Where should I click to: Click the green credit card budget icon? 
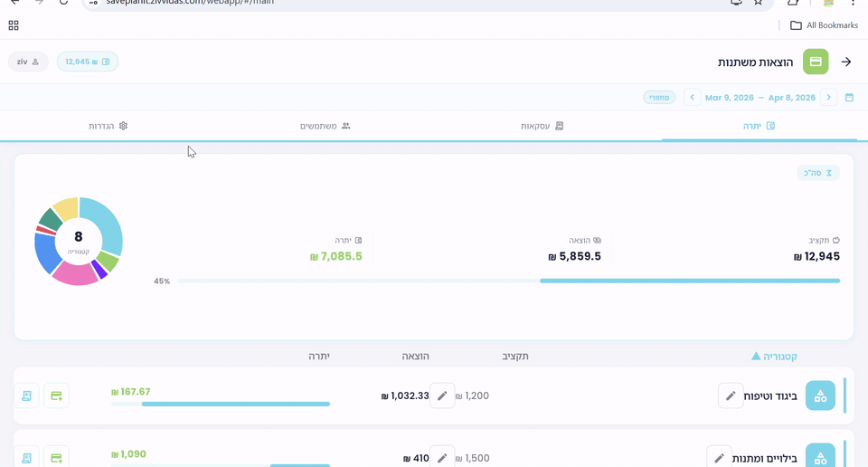pos(816,62)
